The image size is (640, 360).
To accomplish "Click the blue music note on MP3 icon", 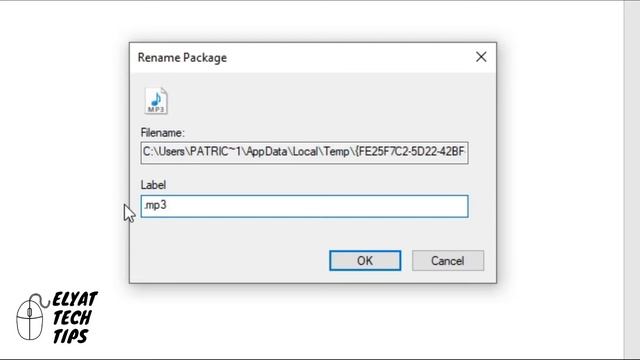I will (x=156, y=98).
